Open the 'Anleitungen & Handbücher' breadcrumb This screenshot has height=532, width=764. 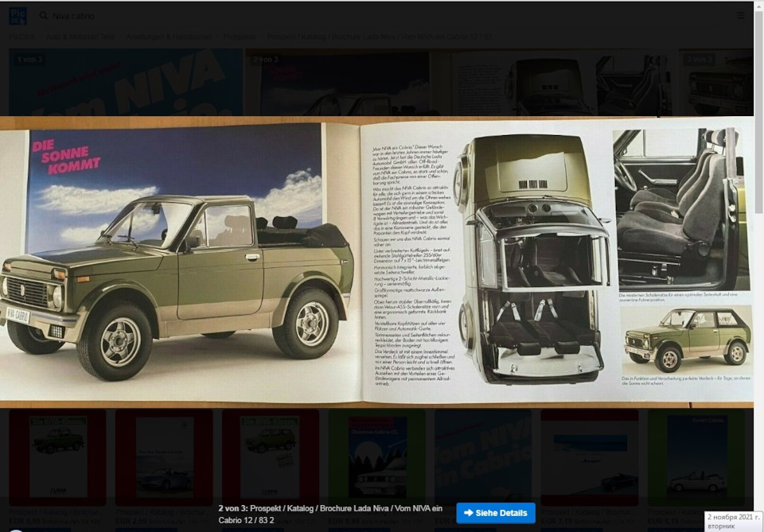169,37
